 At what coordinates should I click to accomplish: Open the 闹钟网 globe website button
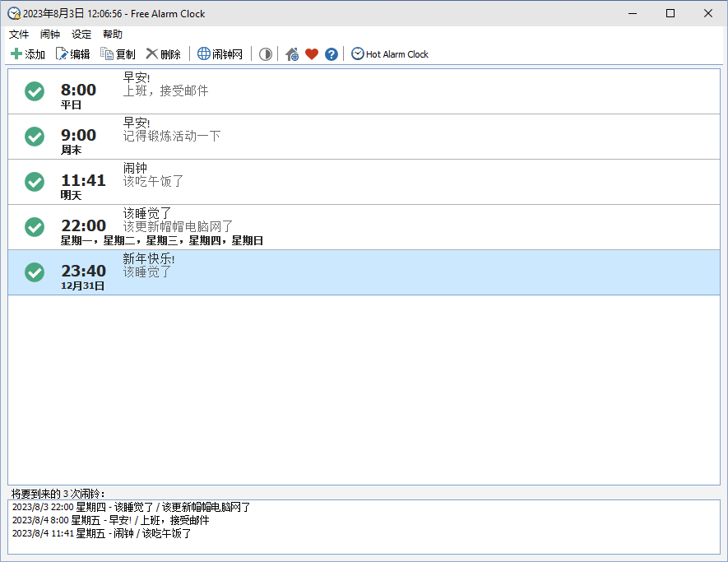click(220, 54)
